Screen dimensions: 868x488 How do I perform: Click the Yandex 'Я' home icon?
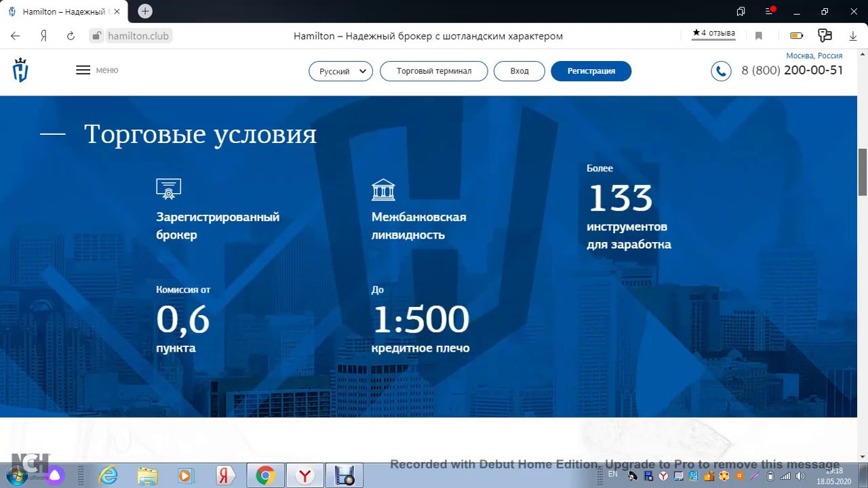pyautogui.click(x=43, y=36)
